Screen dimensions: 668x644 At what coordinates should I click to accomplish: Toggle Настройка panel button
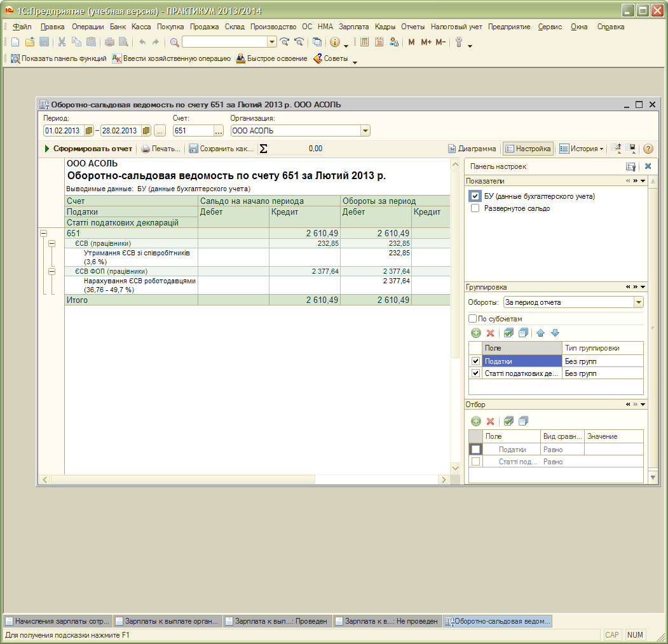[528, 149]
